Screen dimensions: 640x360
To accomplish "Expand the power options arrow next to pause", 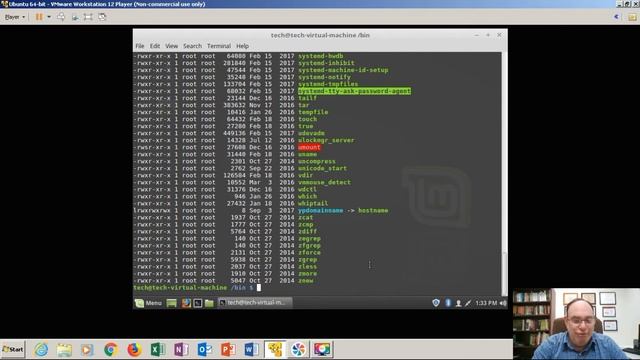I will click(x=49, y=17).
